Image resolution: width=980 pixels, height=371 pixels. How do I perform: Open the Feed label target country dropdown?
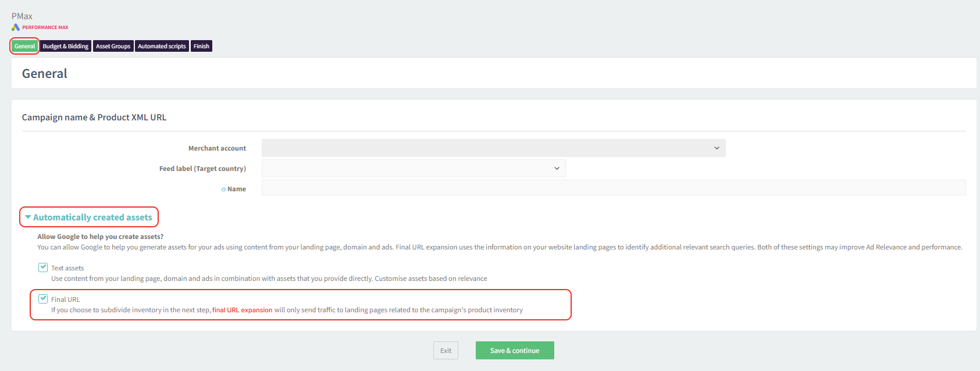click(413, 169)
